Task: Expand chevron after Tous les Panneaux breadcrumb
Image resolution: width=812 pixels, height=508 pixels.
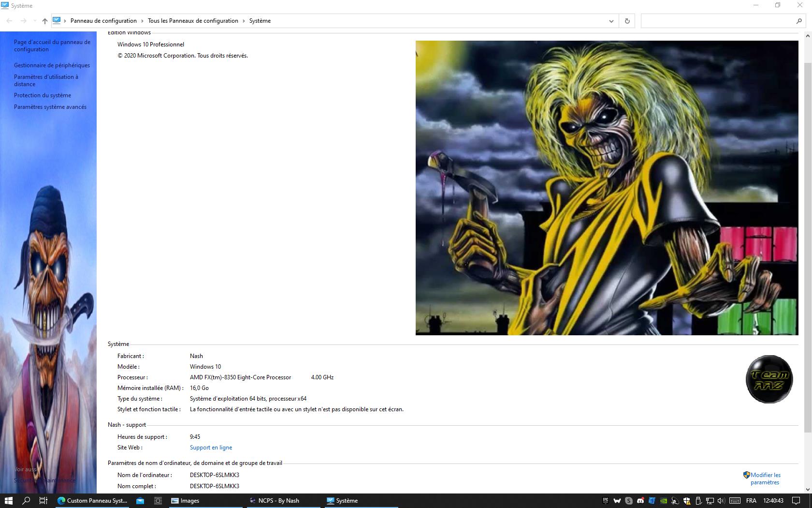Action: click(244, 21)
